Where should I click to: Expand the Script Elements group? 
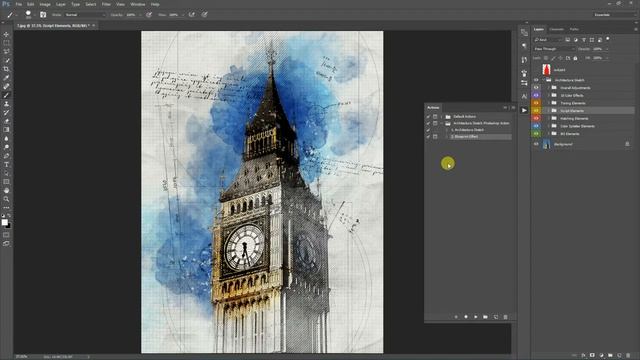tap(548, 111)
